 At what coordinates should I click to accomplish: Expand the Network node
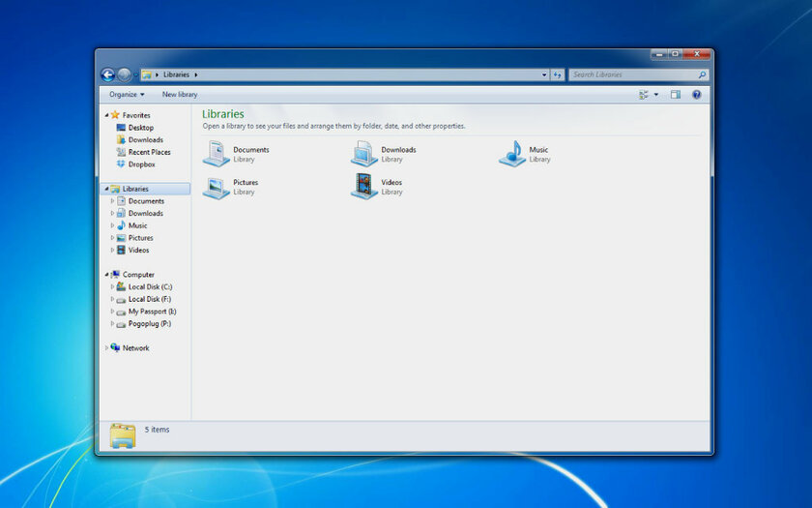(106, 347)
